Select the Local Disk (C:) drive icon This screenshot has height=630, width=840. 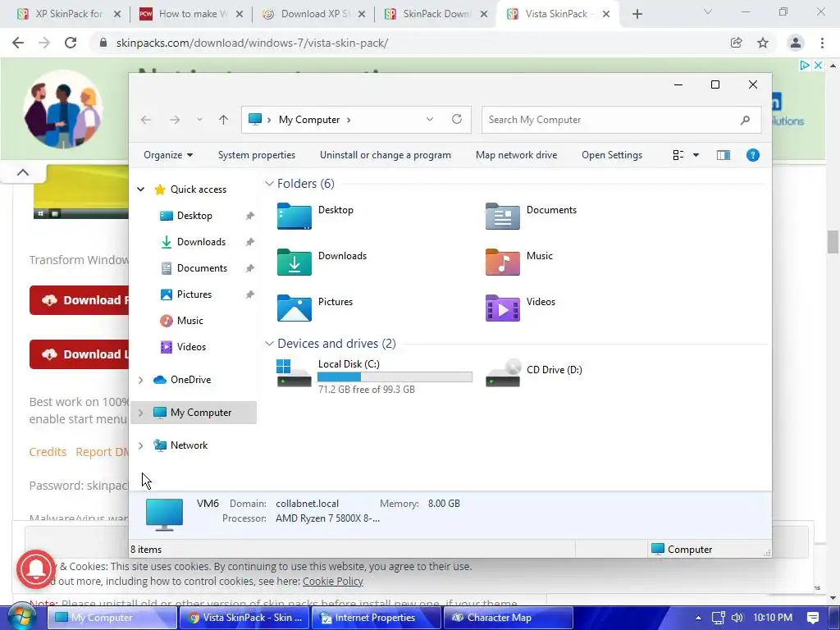click(294, 373)
